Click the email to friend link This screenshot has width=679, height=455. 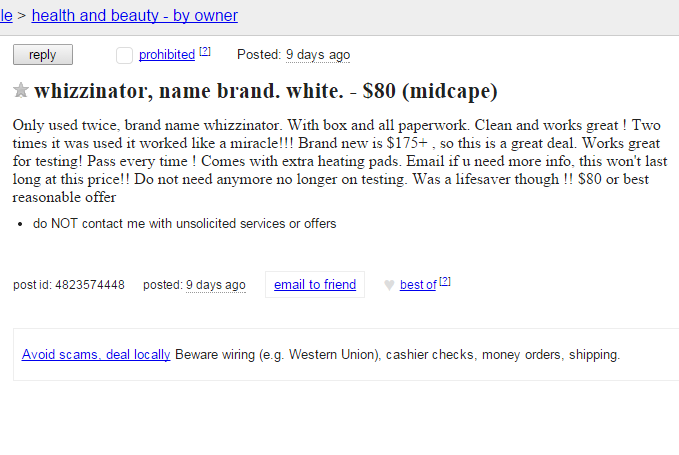(315, 284)
